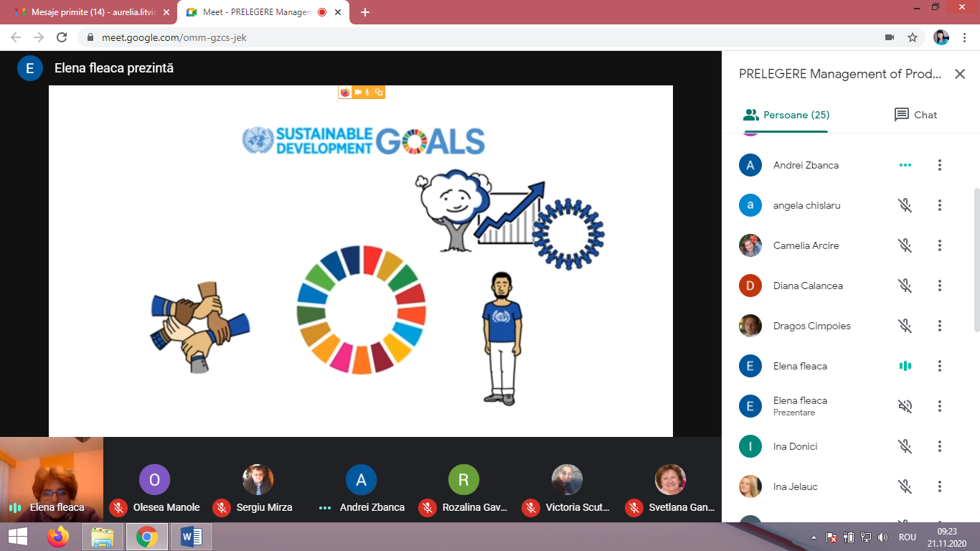Viewport: 980px width, 551px height.
Task: Open more options for angela chislaru
Action: pos(940,205)
